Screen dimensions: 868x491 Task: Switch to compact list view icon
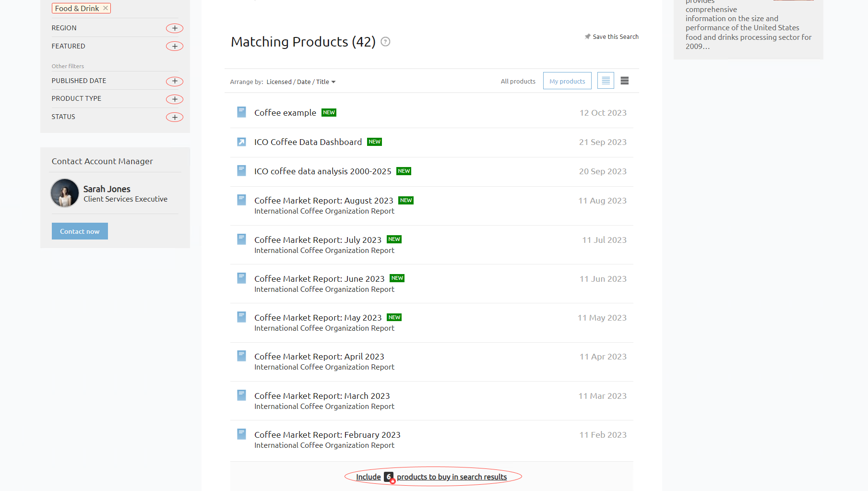click(x=606, y=81)
